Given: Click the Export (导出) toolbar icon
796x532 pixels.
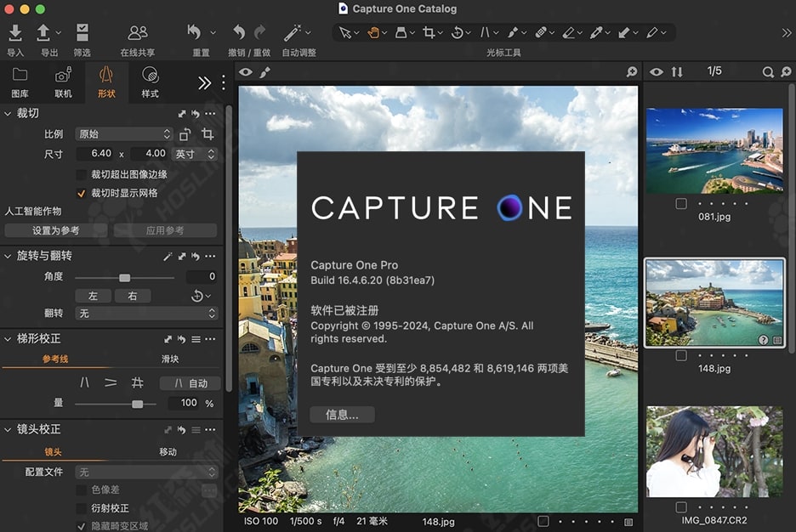Looking at the screenshot, I should pyautogui.click(x=43, y=33).
